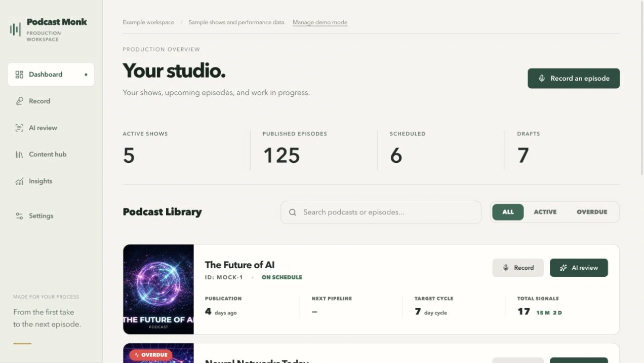The width and height of the screenshot is (644, 363).
Task: Click the Drafts count 7
Action: [x=523, y=155]
